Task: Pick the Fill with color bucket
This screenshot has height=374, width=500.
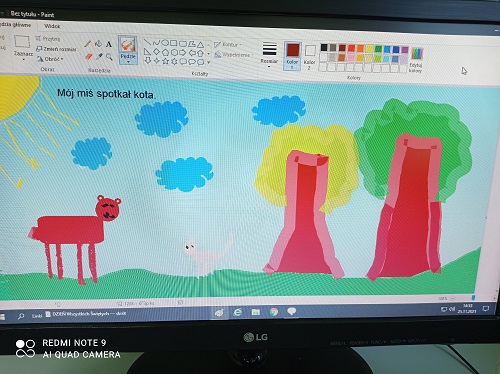Action: (98, 44)
